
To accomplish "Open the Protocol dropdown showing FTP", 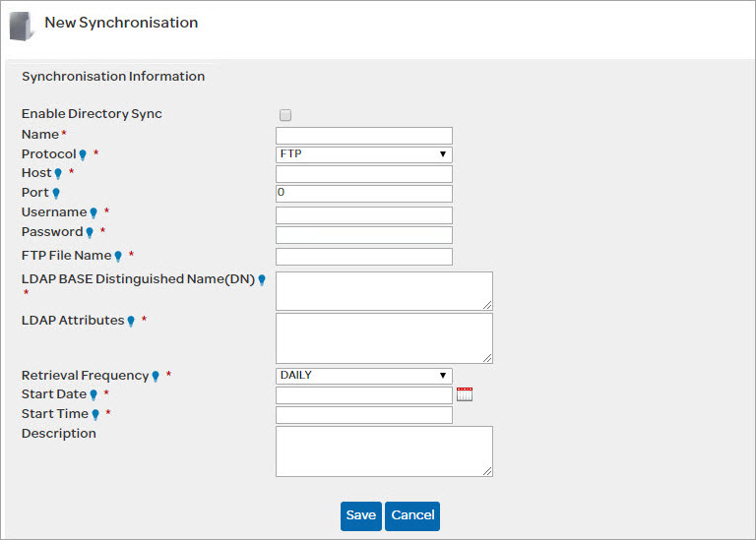I will 363,154.
